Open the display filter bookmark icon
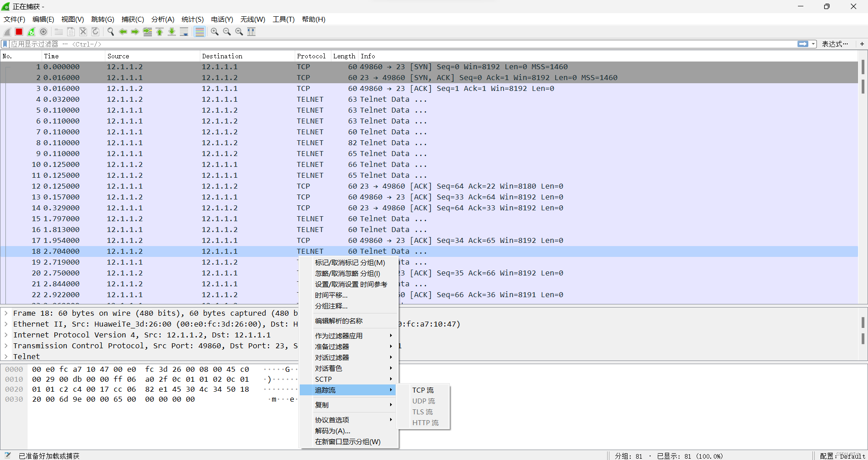The height and width of the screenshot is (460, 868). point(5,44)
